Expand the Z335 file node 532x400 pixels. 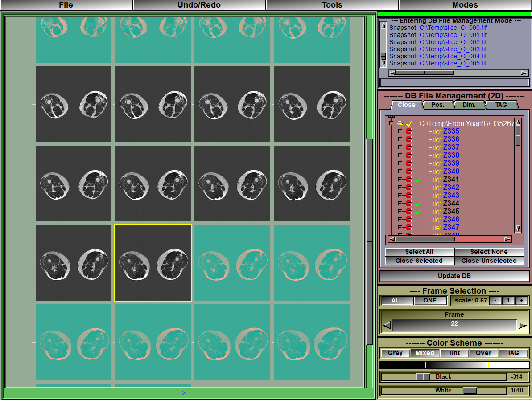400,131
